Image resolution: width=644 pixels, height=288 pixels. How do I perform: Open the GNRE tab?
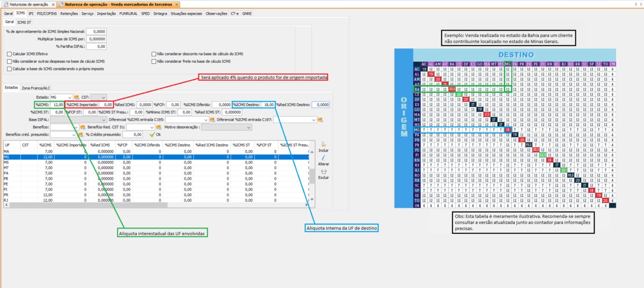(247, 13)
